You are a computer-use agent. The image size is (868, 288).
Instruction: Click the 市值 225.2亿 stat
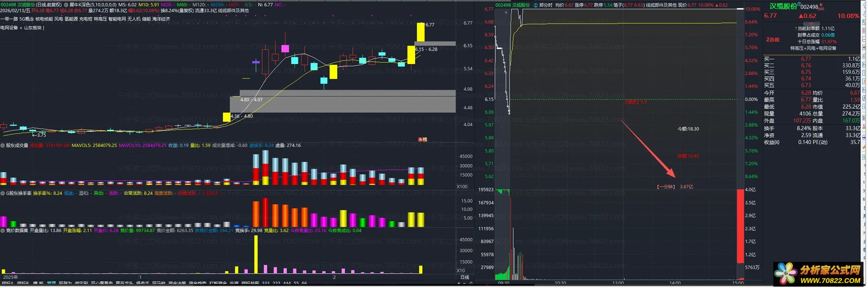[x=836, y=107]
